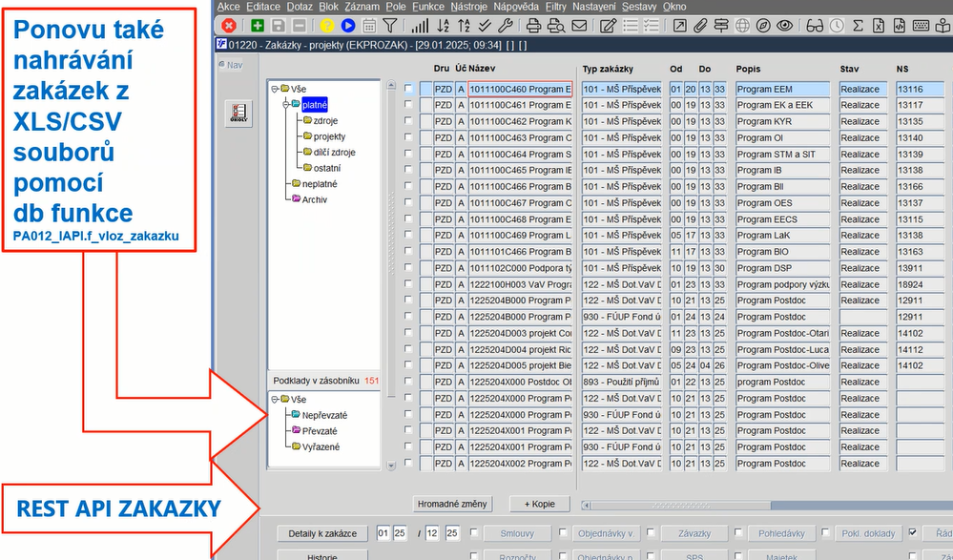This screenshot has width=953, height=560.
Task: Open the Dotaz menu
Action: point(300,7)
